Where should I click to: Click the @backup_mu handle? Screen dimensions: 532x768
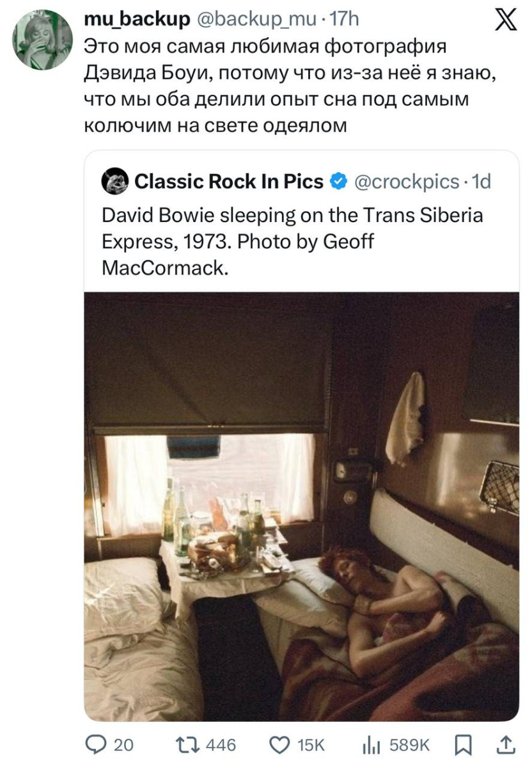click(x=254, y=20)
